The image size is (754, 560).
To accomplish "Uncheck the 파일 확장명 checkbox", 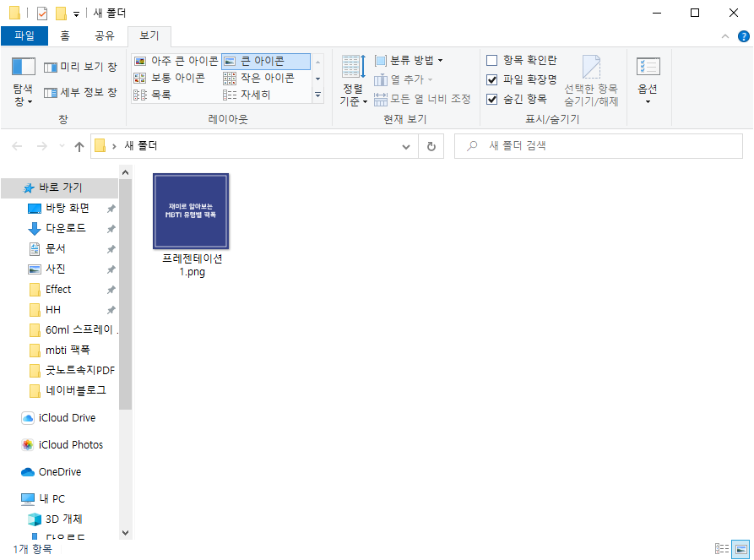I will click(x=491, y=80).
